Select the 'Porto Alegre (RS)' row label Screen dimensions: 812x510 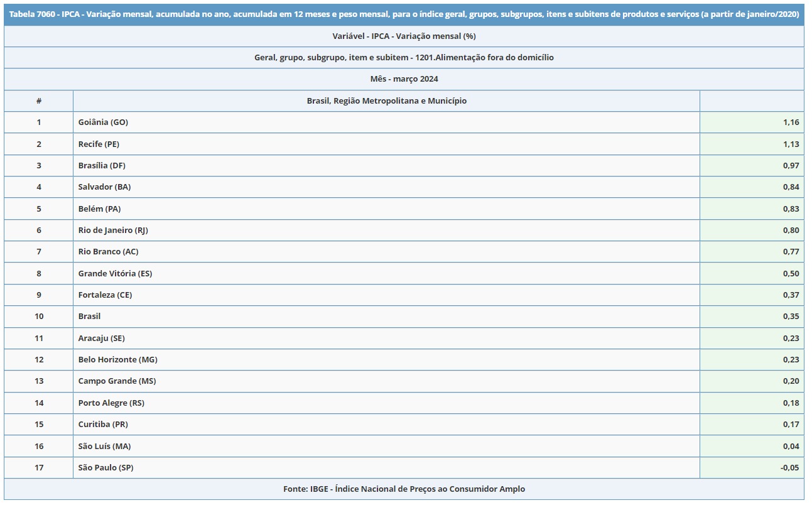[111, 403]
